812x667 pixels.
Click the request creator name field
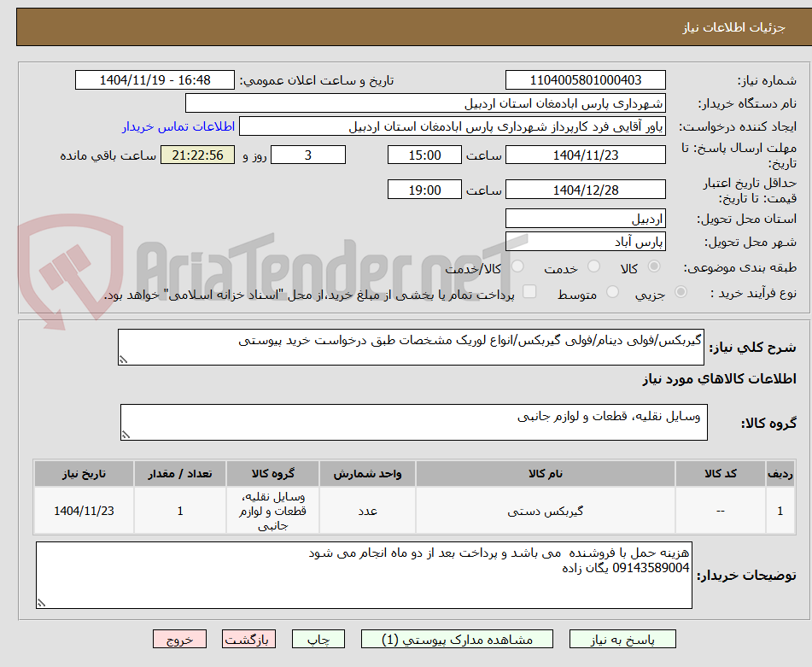pos(452,127)
